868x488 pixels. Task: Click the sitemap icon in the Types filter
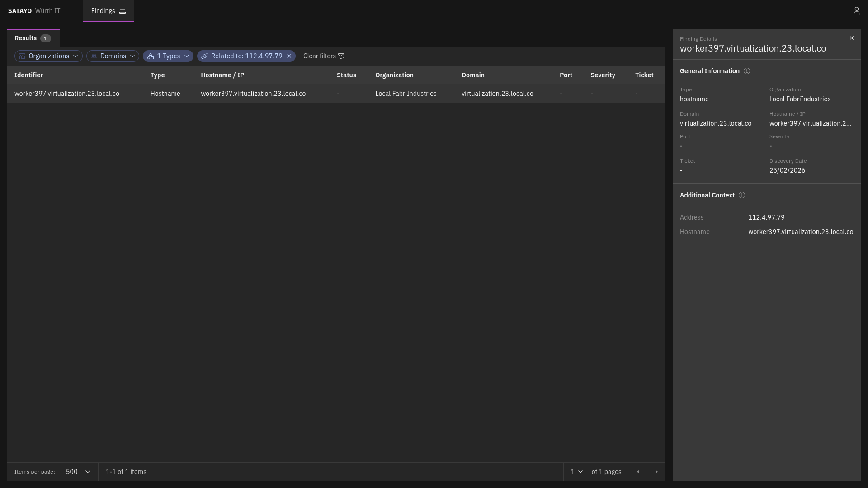tap(151, 56)
